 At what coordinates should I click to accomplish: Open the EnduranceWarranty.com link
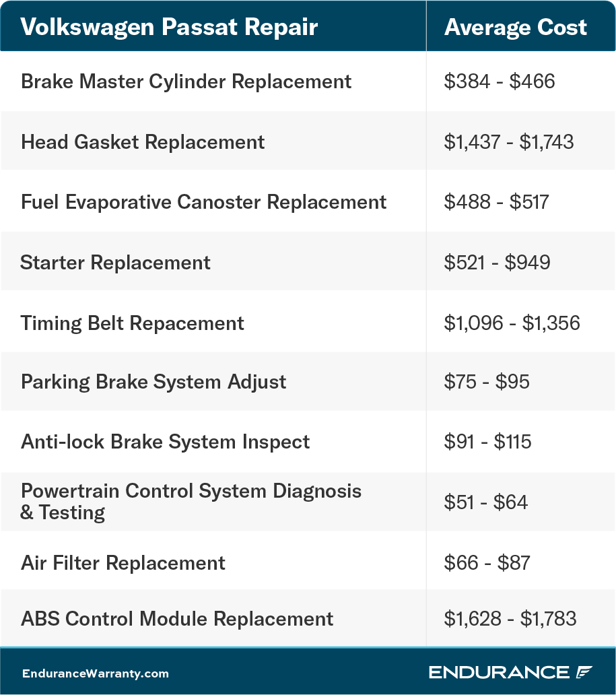pyautogui.click(x=96, y=673)
